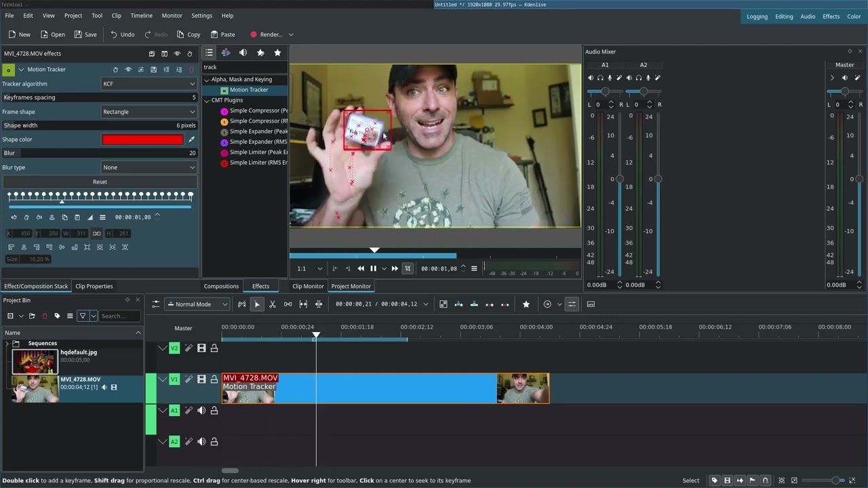Viewport: 868px width, 488px height.
Task: Toggle Motion Tracker effect visibility eye icon
Action: (x=128, y=70)
